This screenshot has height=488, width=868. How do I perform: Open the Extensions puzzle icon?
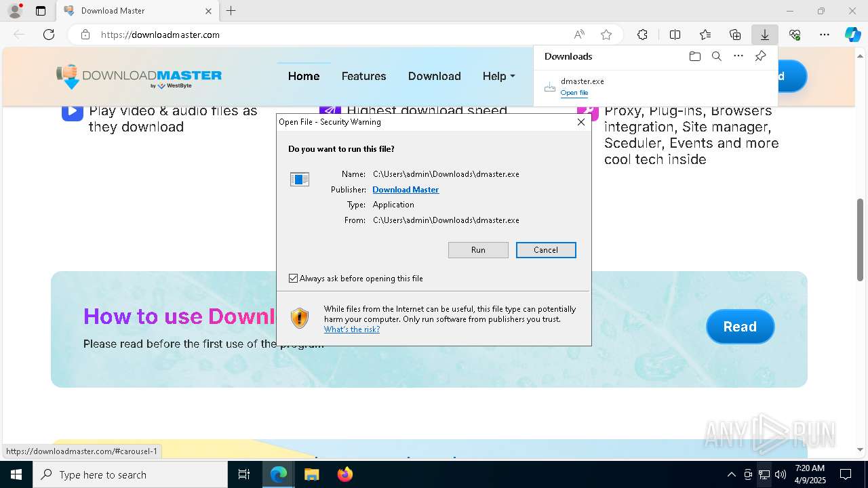[642, 35]
